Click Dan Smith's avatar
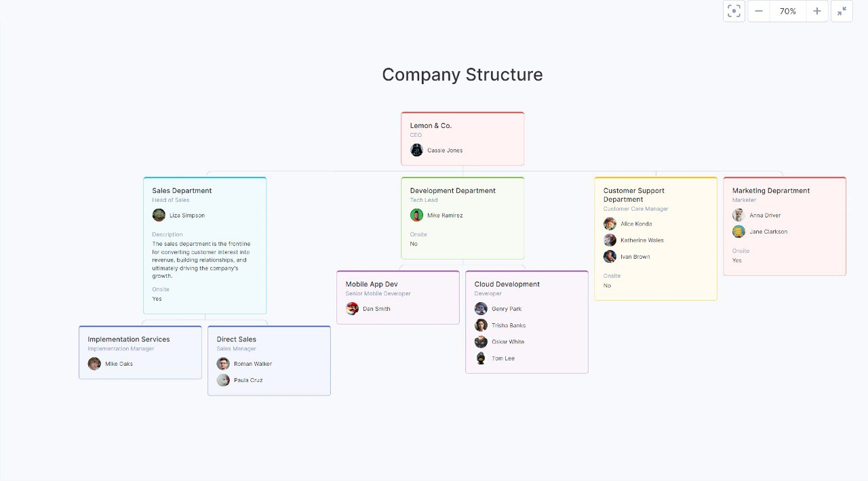The height and width of the screenshot is (481, 868). click(x=352, y=308)
